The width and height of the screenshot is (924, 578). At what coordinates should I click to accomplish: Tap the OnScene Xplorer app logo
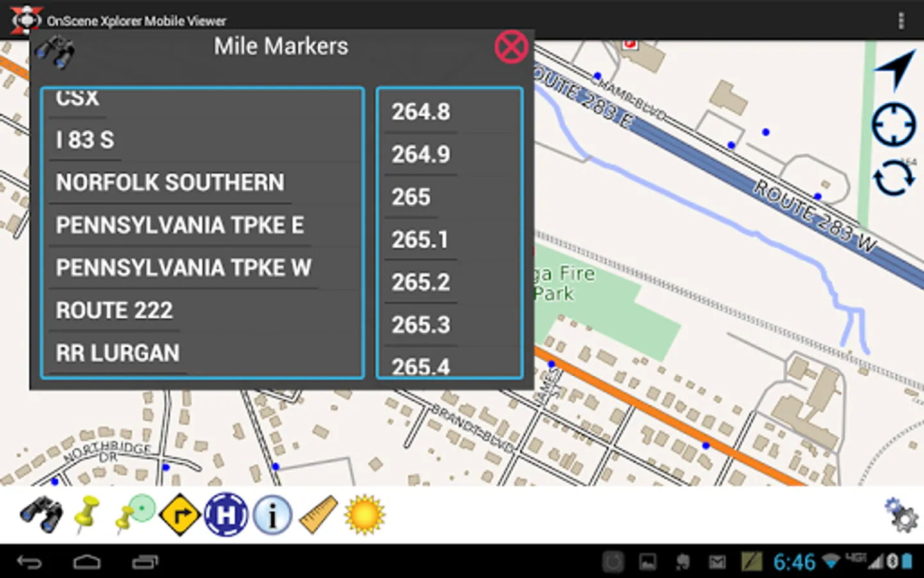[x=26, y=20]
